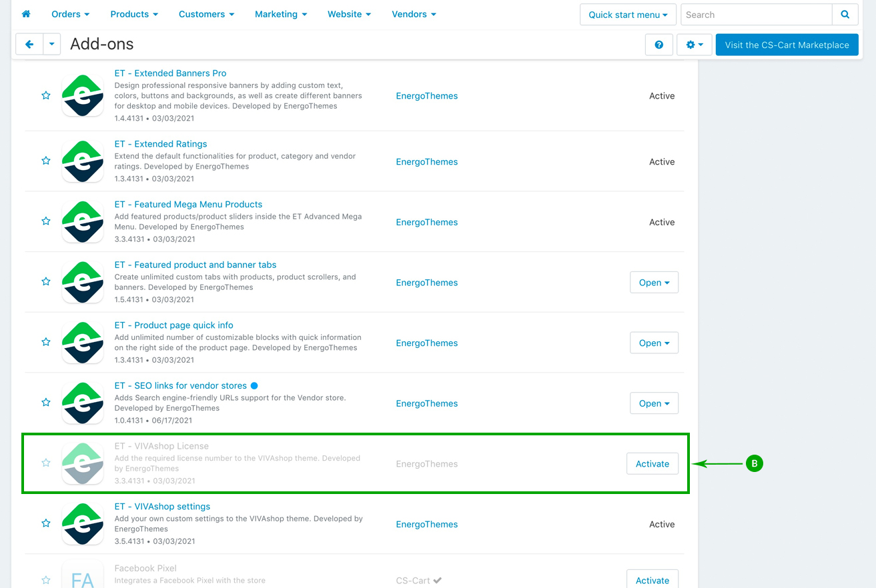The image size is (876, 588).
Task: Click the Search input field
Action: point(756,15)
